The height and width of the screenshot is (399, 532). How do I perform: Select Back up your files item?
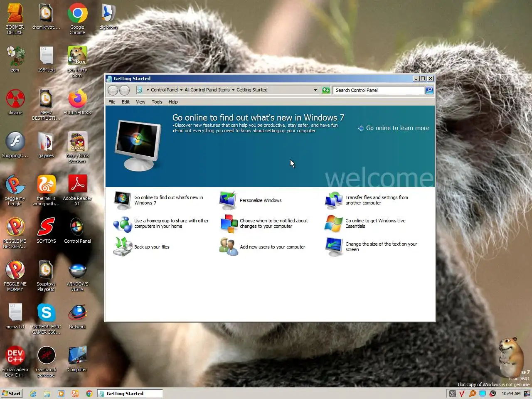tap(141, 247)
